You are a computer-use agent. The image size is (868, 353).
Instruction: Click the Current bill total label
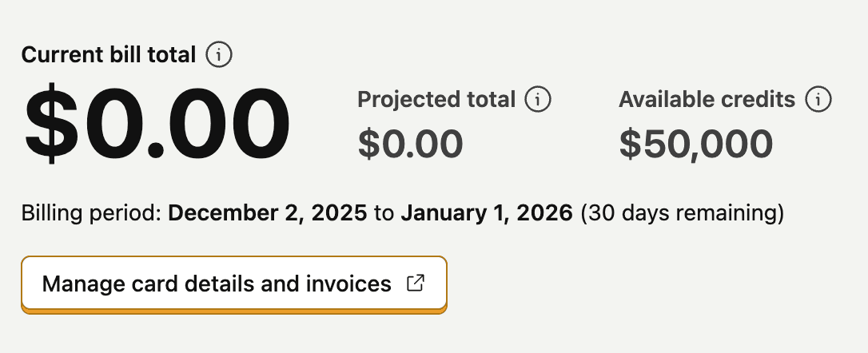pos(109,55)
